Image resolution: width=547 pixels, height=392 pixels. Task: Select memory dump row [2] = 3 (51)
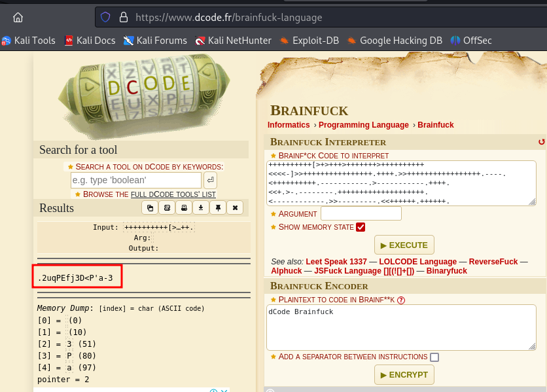(67, 344)
